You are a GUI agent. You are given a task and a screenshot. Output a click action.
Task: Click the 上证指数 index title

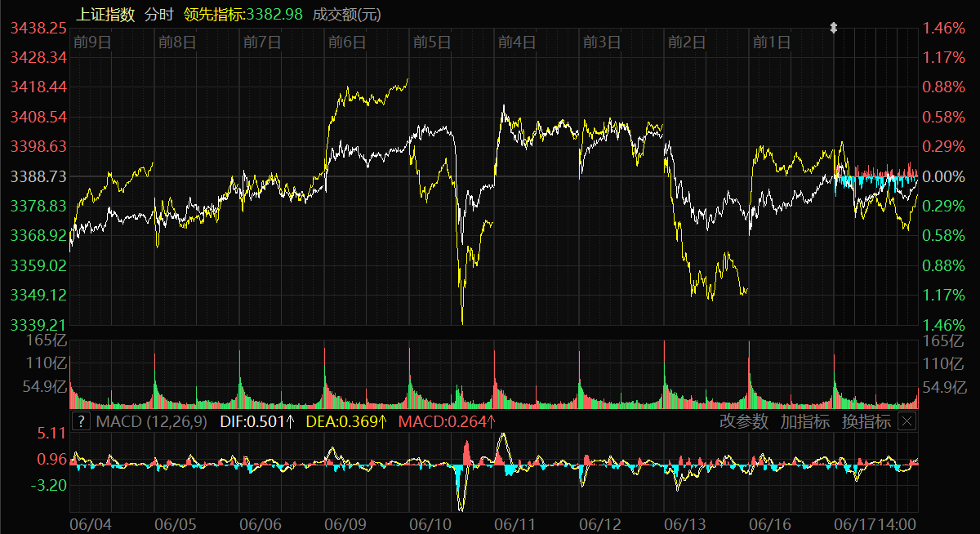click(x=106, y=14)
